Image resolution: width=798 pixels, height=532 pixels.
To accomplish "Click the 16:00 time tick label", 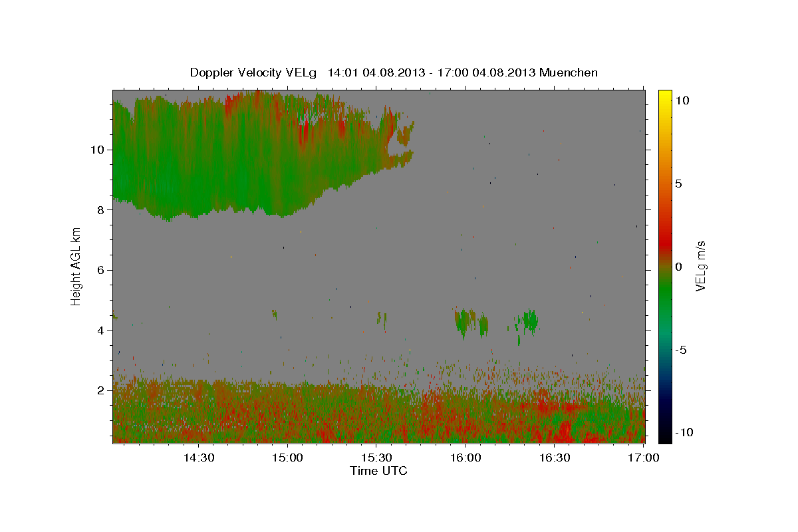I will [x=465, y=458].
